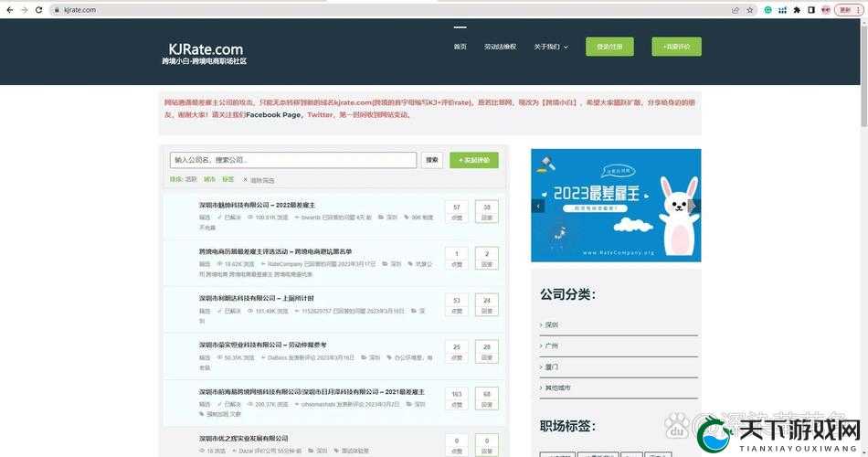Click the share page icon in the address bar
Viewport: 868px width, 457px height.
[x=736, y=10]
